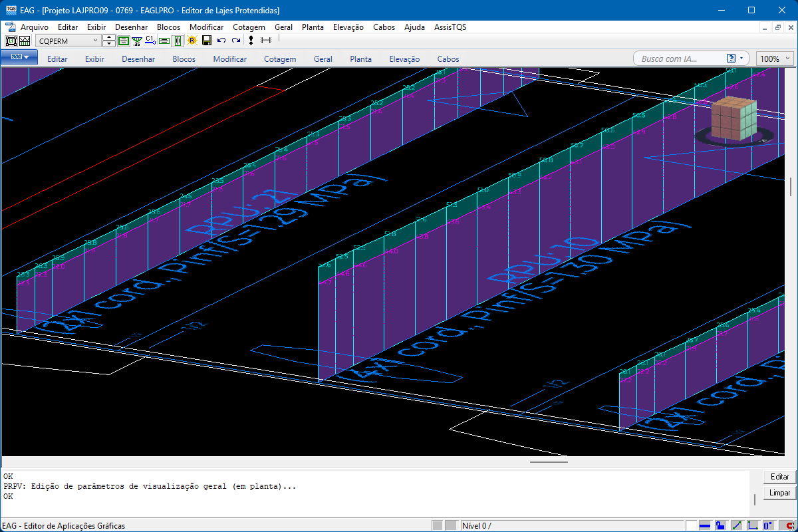Toggle the orthogonal axes mode button
The image size is (798, 532).
(753, 525)
